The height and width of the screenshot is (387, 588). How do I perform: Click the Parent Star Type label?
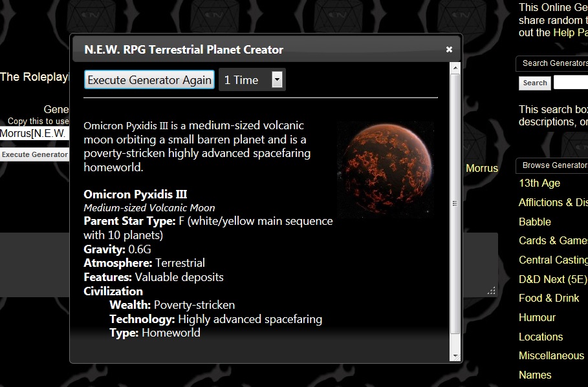[129, 221]
